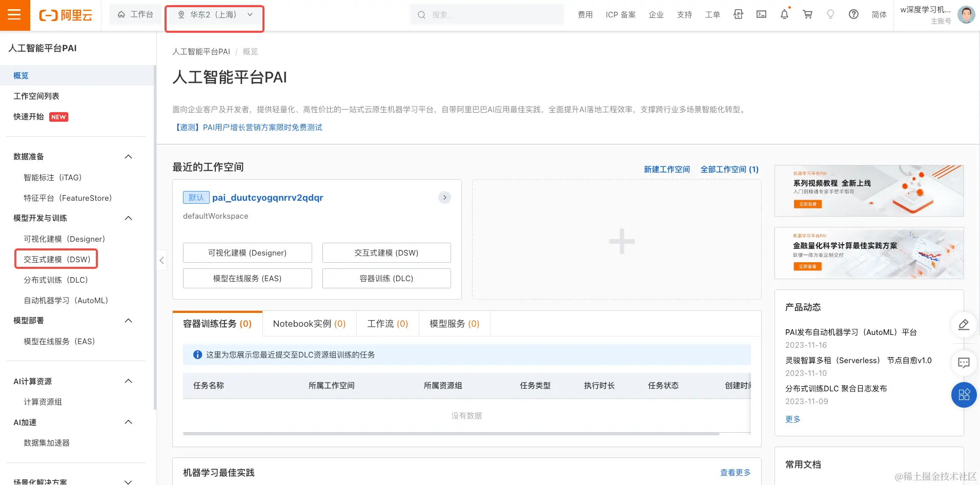Open the PAI用户增长营销方案限时免费测试 invitation link
980x485 pixels.
pyautogui.click(x=248, y=127)
